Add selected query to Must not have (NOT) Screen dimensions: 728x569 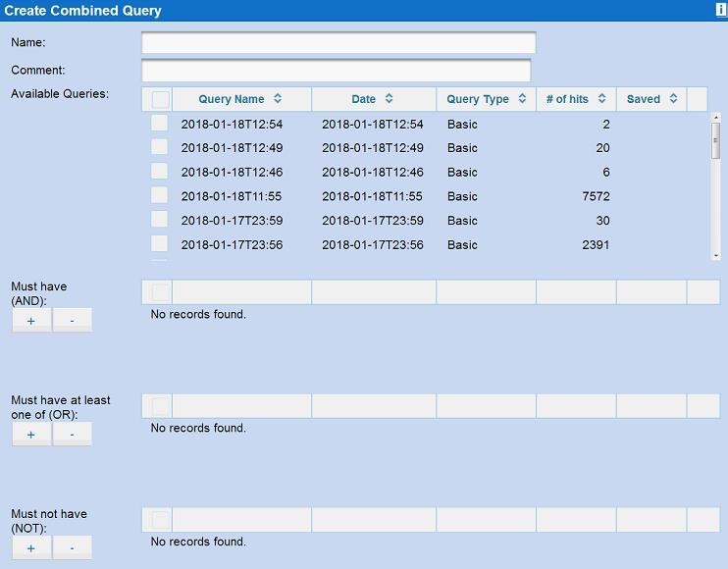tap(31, 548)
